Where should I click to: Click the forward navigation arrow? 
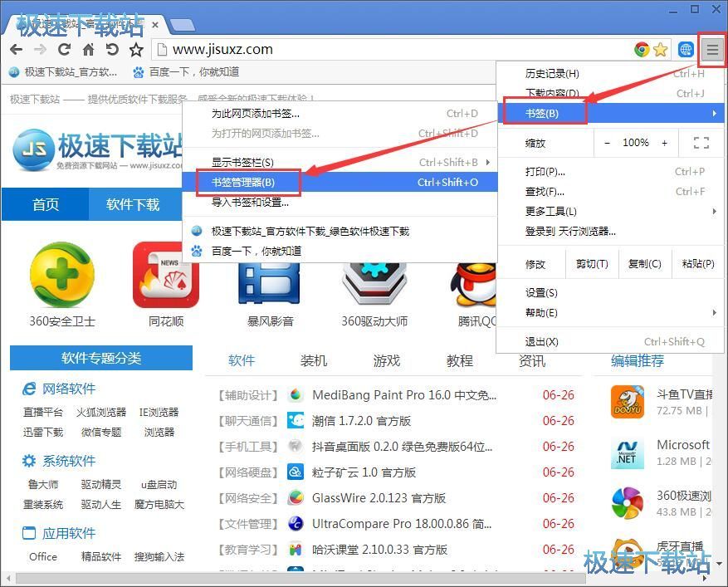point(41,49)
